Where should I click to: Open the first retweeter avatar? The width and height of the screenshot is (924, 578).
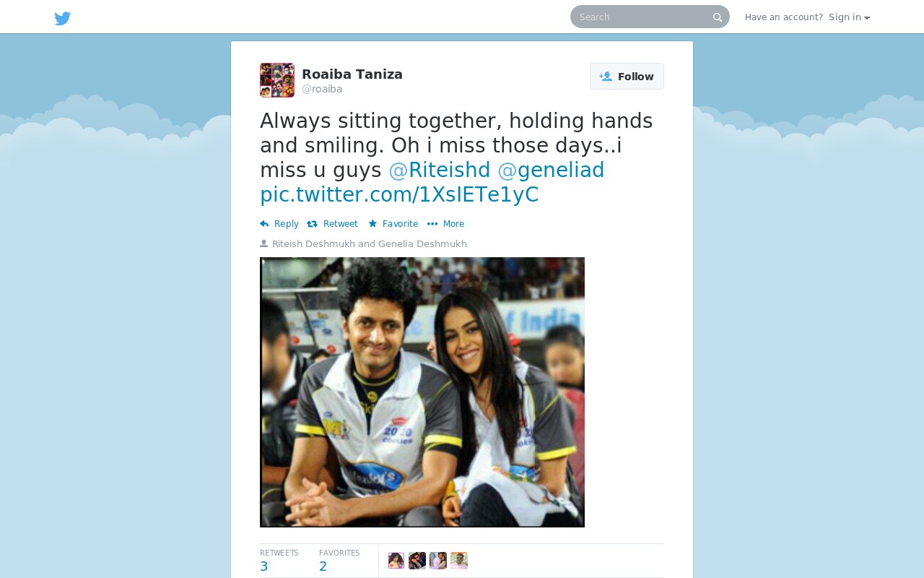[x=396, y=561]
